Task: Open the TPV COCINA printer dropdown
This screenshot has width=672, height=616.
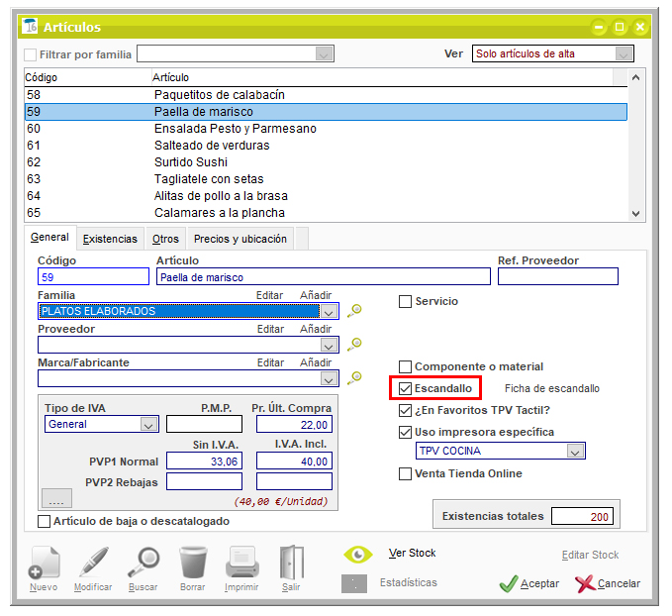Action: point(575,451)
